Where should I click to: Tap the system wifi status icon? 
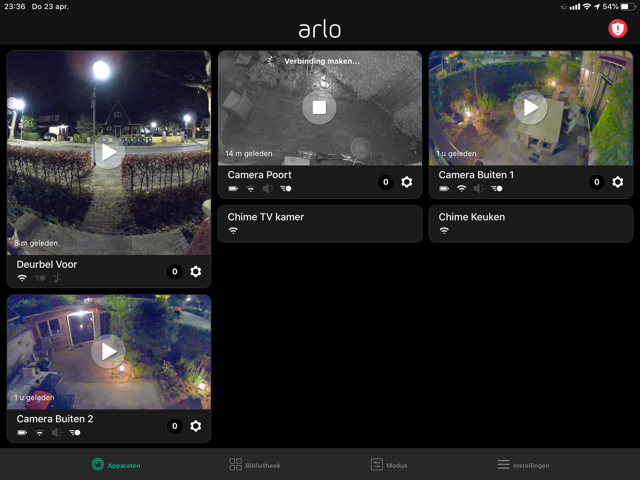point(587,7)
